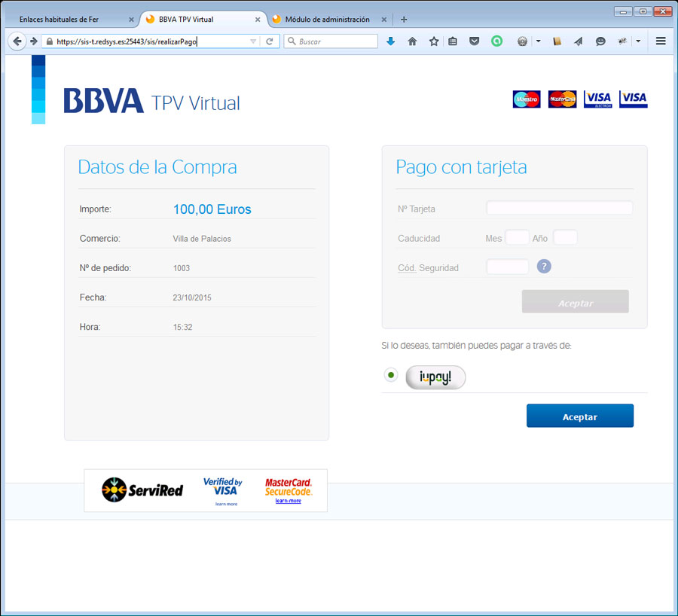The image size is (678, 616).
Task: Open the dropdown arrow beside the round toolbar icon
Action: 538,41
